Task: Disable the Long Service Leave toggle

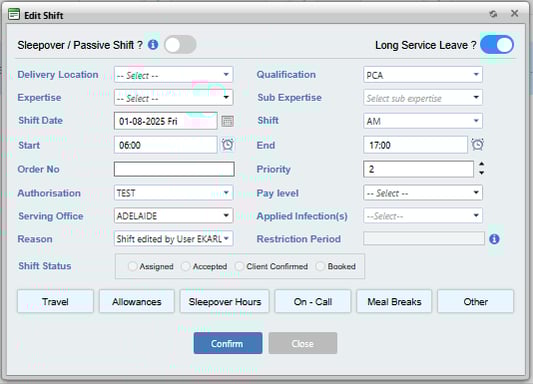Action: [497, 45]
